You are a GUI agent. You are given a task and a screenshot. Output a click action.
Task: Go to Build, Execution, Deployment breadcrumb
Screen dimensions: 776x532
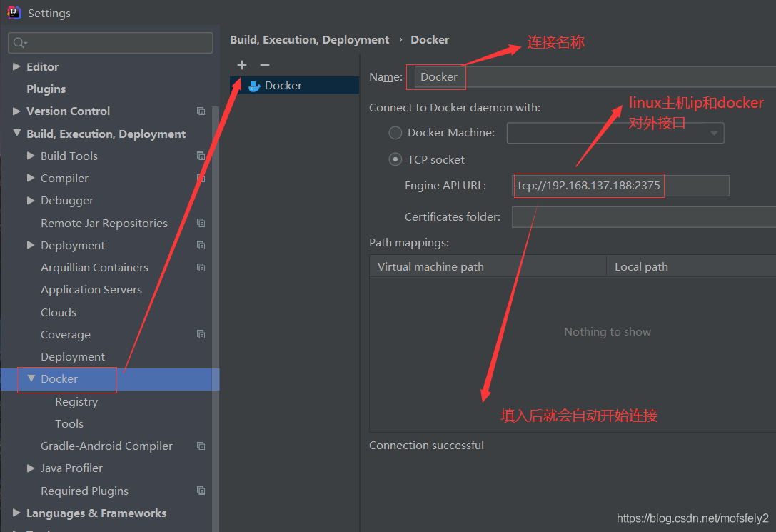[309, 39]
